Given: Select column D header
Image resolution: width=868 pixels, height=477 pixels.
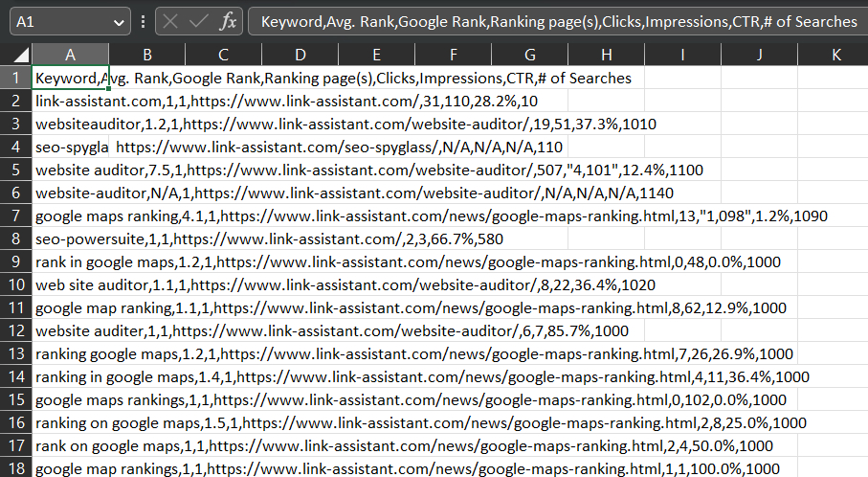Looking at the screenshot, I should (x=300, y=55).
